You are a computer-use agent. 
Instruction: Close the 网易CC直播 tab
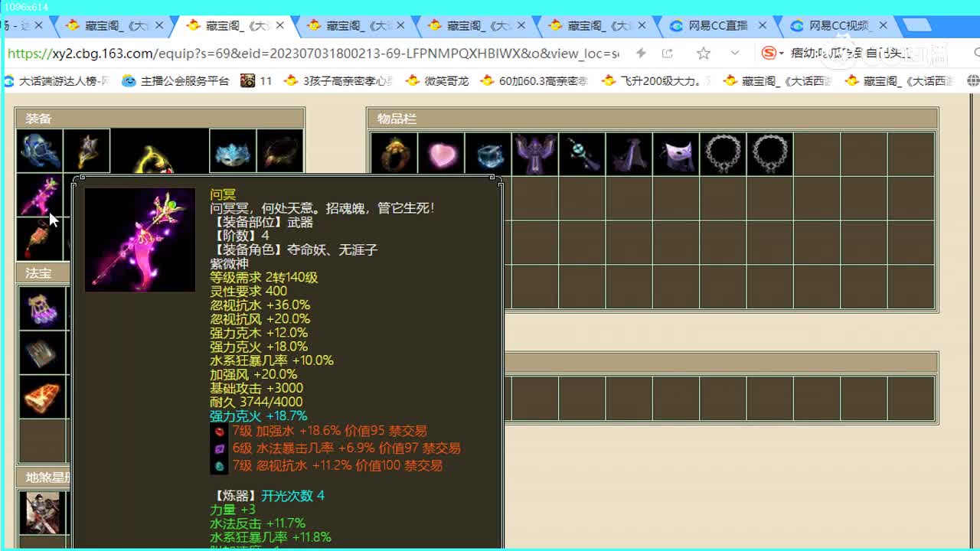[x=762, y=25]
